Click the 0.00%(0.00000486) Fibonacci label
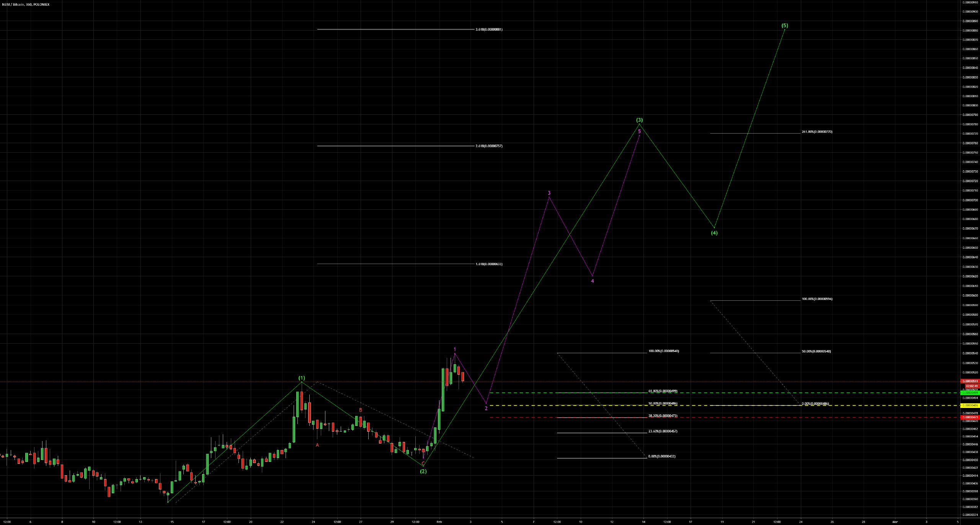980x525 pixels. coord(815,403)
